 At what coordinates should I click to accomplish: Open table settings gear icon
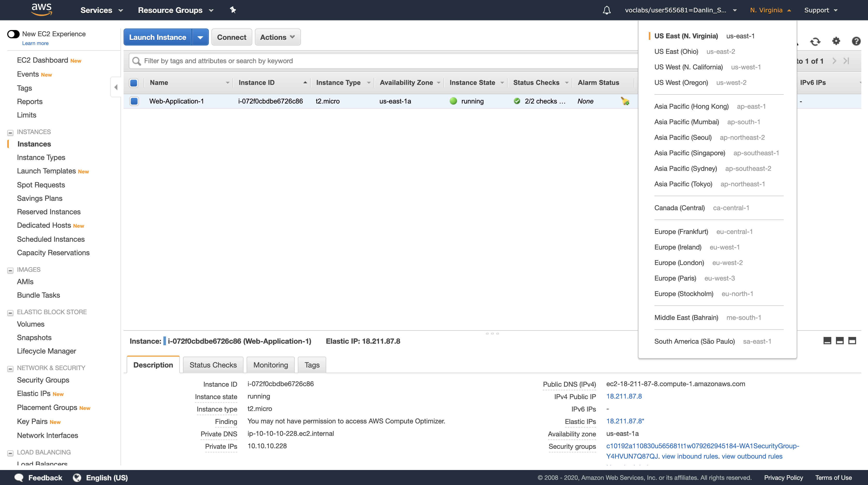pos(836,41)
